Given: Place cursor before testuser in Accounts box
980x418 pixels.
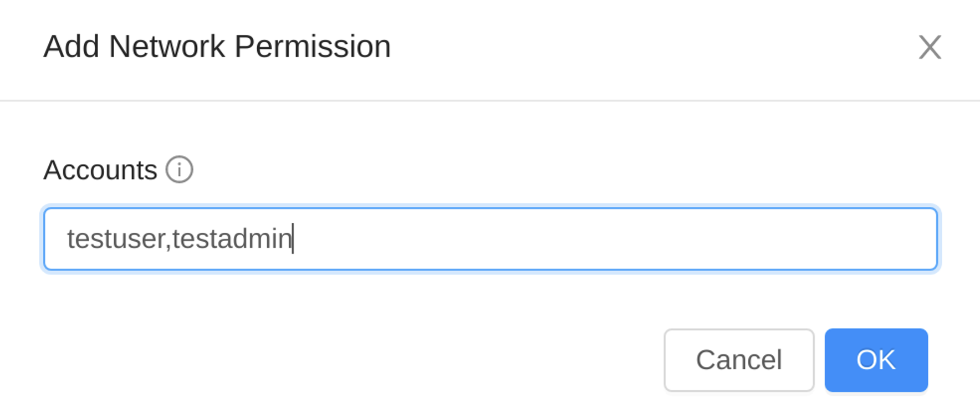Looking at the screenshot, I should point(67,239).
